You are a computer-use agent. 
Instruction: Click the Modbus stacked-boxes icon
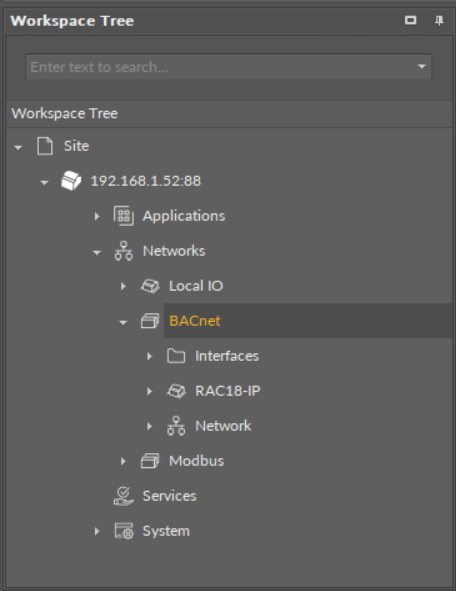[150, 461]
